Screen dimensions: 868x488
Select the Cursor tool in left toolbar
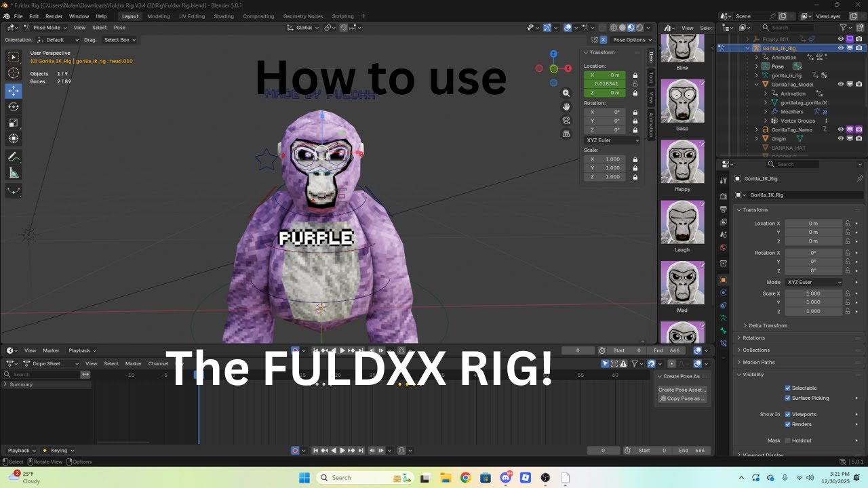[x=14, y=73]
